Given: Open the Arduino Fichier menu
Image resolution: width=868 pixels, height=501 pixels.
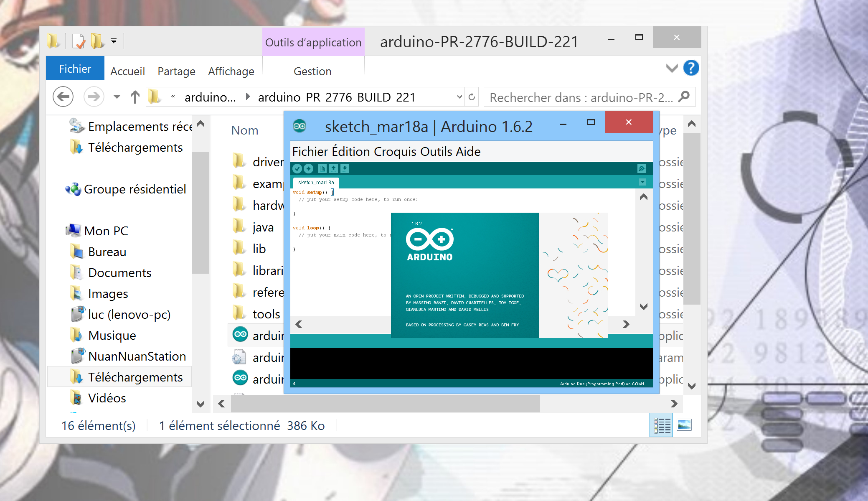Looking at the screenshot, I should [310, 151].
